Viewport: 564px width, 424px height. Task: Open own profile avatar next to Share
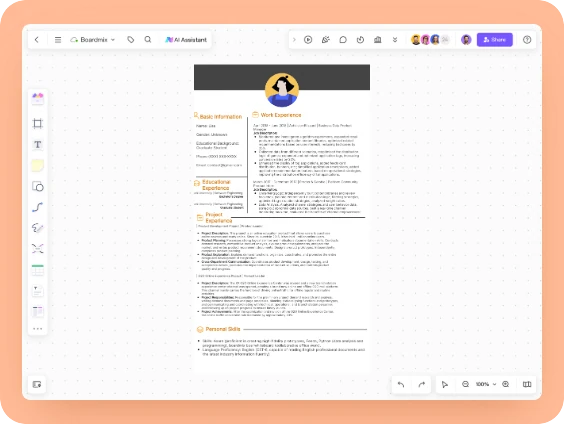[x=466, y=40]
